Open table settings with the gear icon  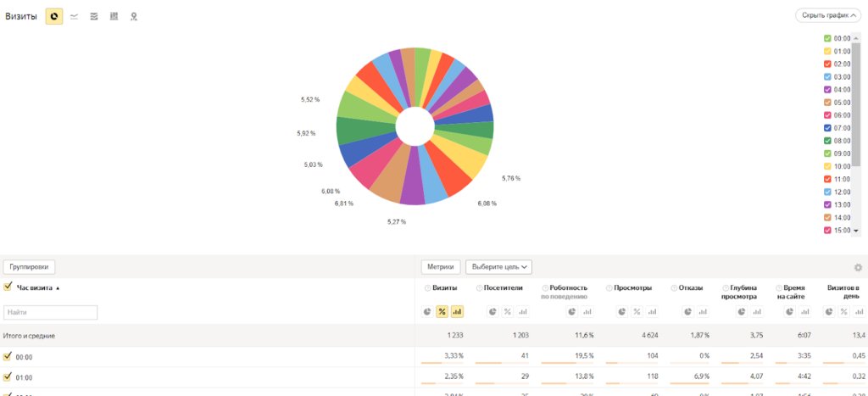858,267
